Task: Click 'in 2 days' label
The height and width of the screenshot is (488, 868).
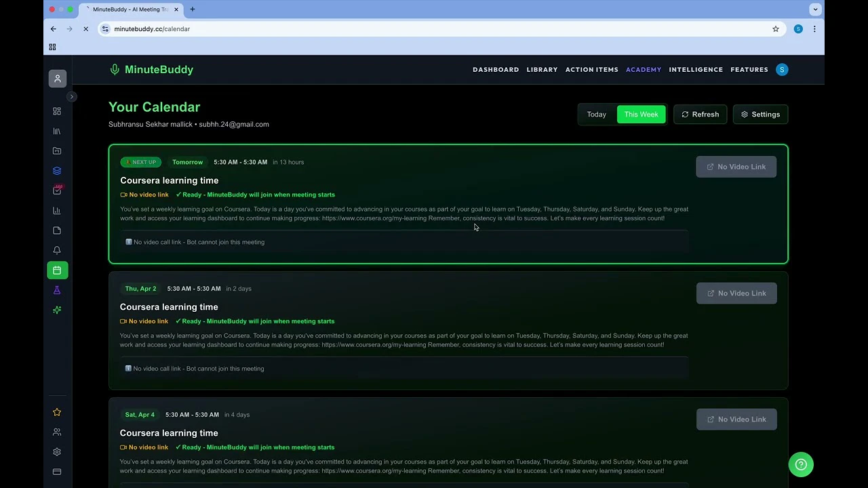Action: (239, 289)
